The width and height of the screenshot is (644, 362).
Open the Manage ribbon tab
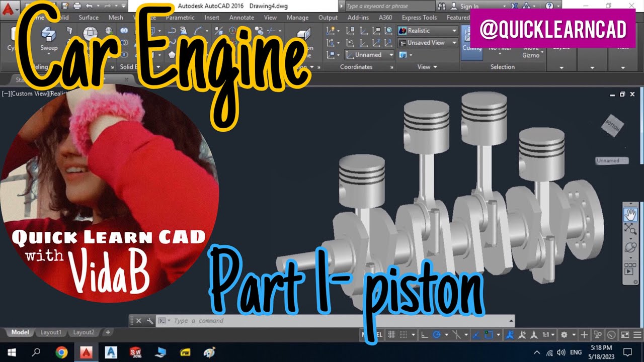tap(297, 18)
